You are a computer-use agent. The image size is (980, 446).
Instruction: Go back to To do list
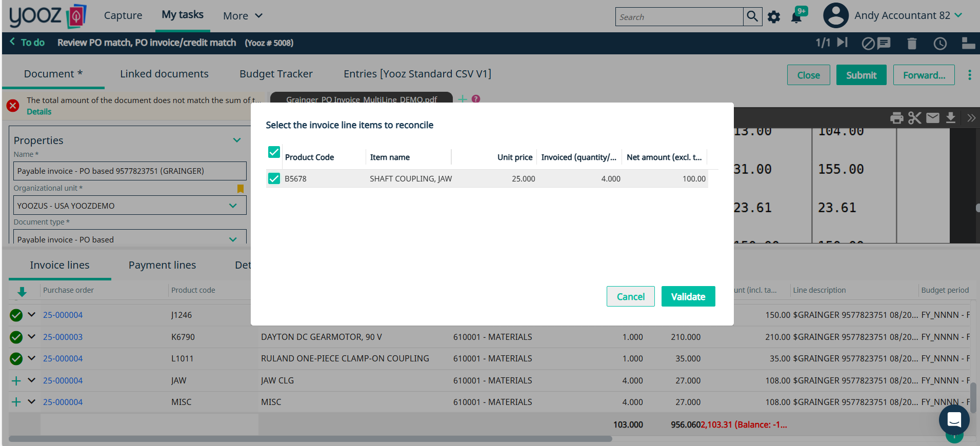[27, 43]
